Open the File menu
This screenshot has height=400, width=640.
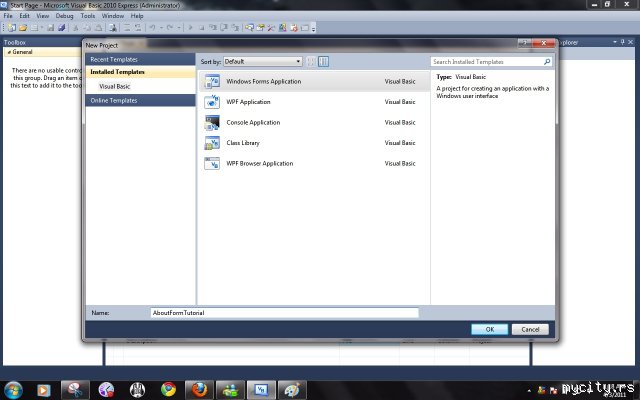pos(8,16)
